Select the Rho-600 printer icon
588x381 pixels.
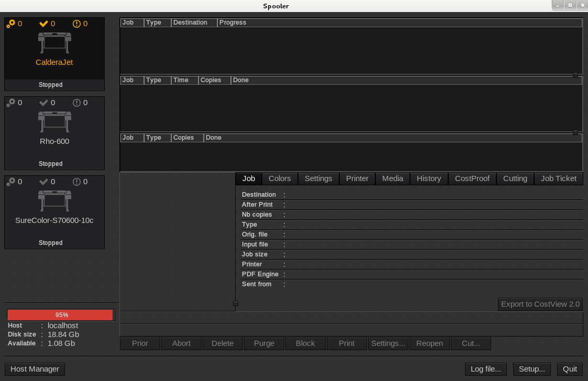pos(54,122)
